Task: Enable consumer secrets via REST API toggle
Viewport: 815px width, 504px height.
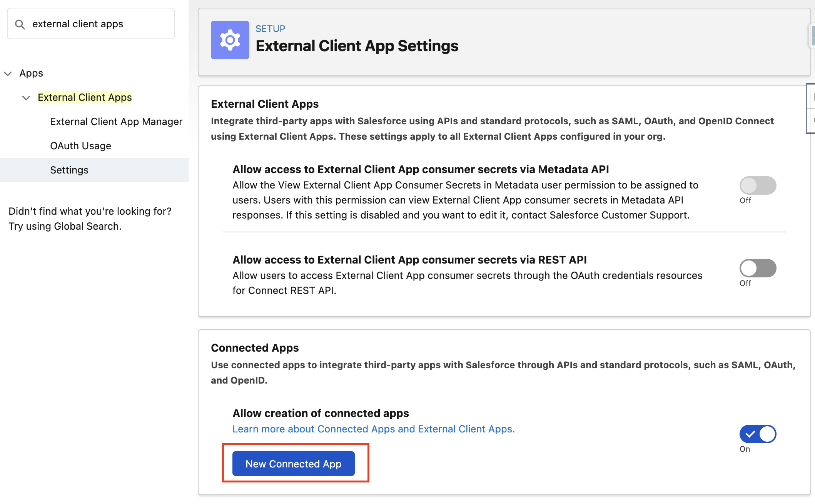Action: click(x=757, y=268)
